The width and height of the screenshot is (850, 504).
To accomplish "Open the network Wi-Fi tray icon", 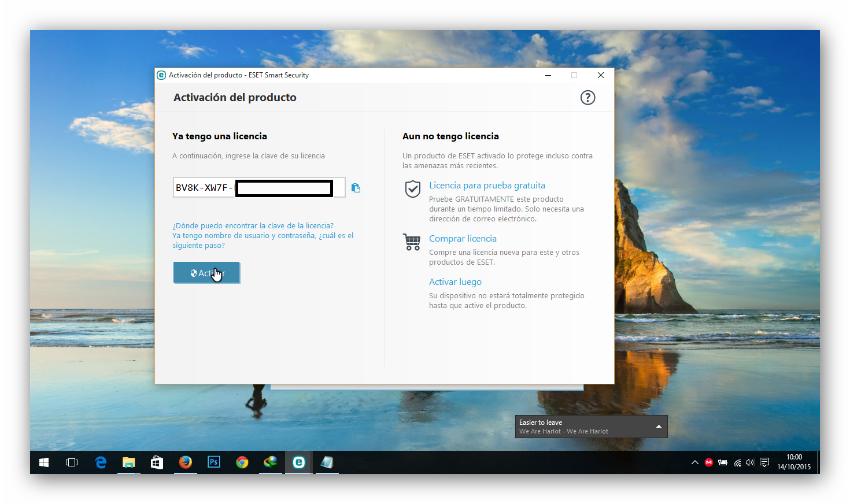I will click(737, 462).
